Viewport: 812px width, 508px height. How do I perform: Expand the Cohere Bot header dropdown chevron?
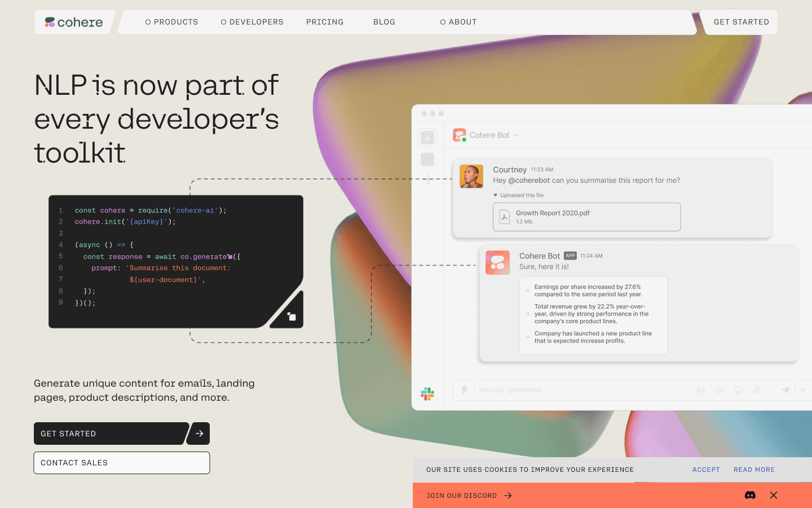(x=516, y=135)
